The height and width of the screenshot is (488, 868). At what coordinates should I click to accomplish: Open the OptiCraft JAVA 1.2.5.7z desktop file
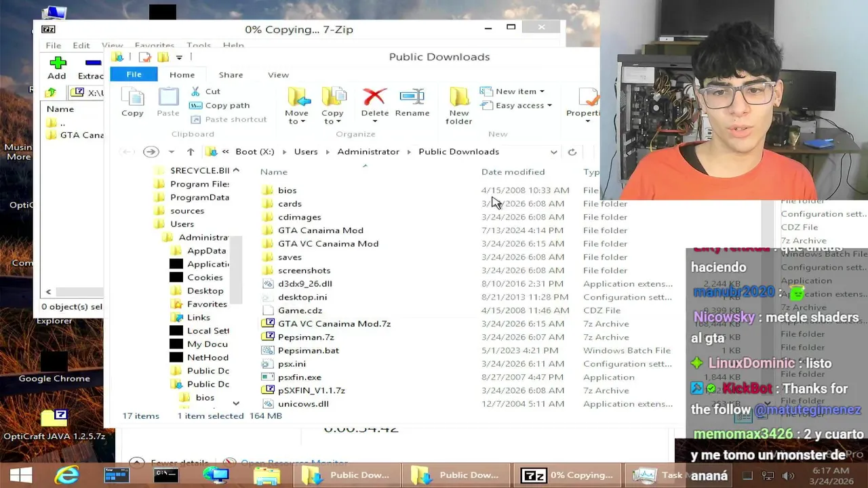(54, 425)
